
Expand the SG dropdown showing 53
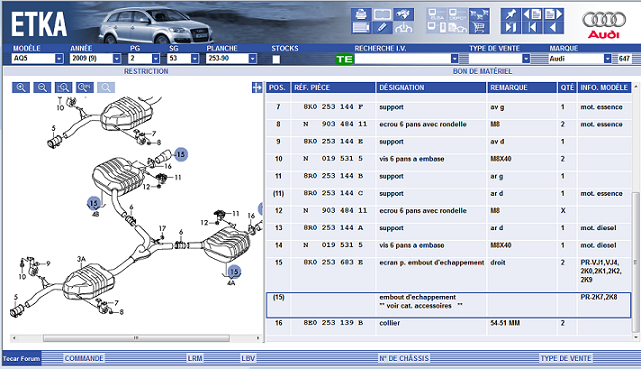[x=195, y=58]
